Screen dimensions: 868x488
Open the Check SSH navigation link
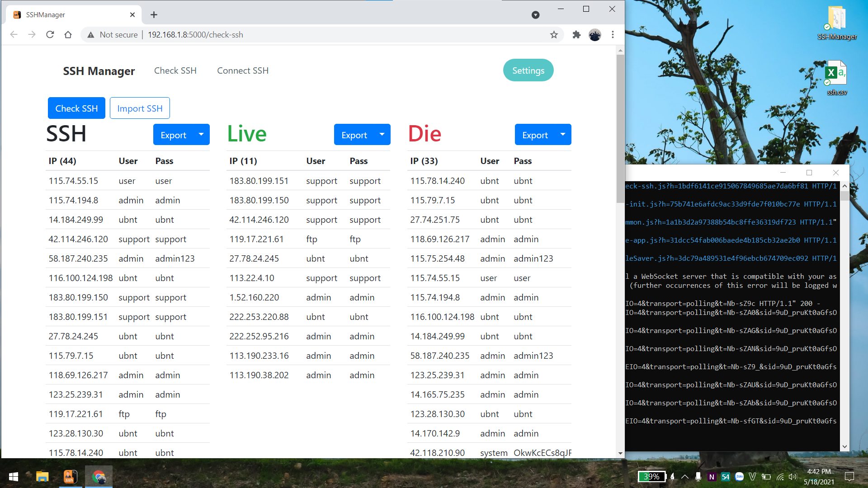pyautogui.click(x=175, y=70)
